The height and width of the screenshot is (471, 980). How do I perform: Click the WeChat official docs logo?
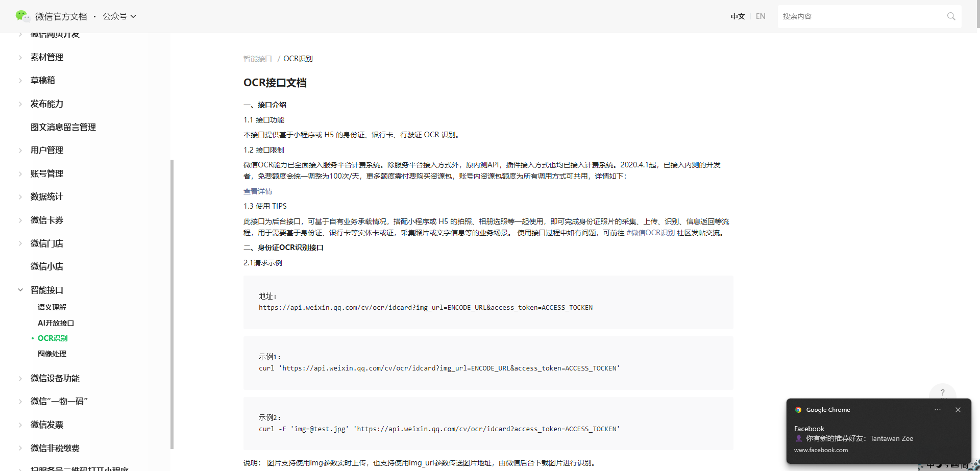tap(22, 16)
